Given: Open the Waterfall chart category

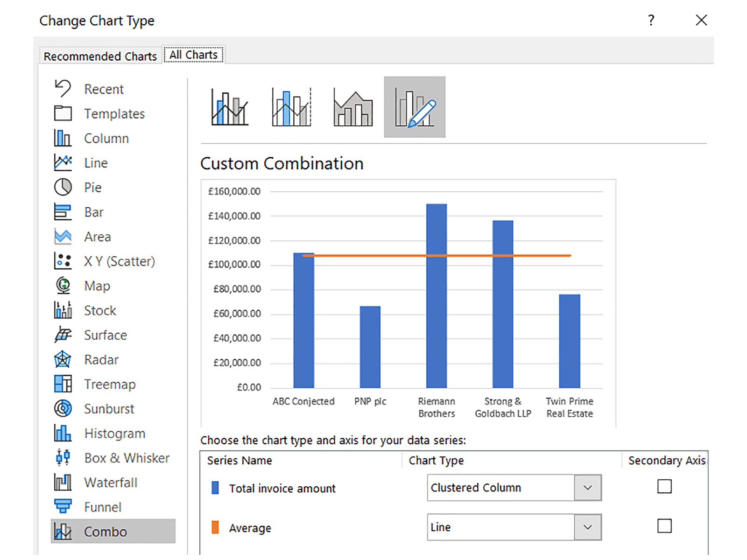Looking at the screenshot, I should coord(111,483).
